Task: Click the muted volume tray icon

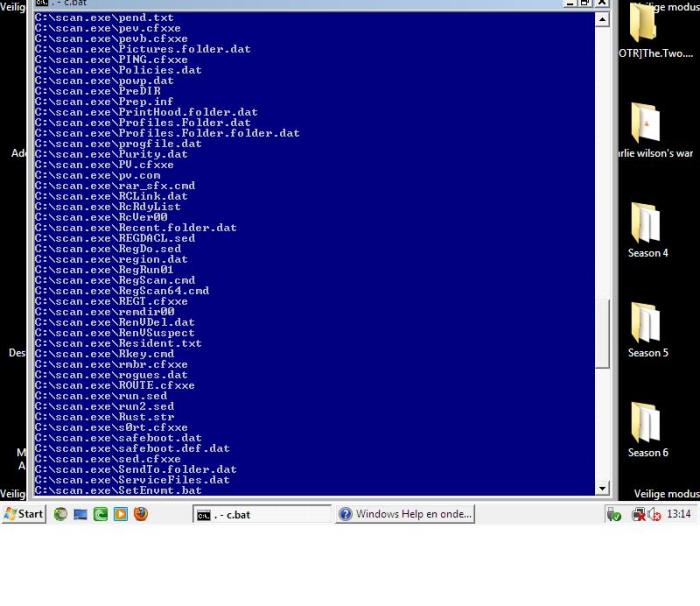Action: [x=654, y=514]
